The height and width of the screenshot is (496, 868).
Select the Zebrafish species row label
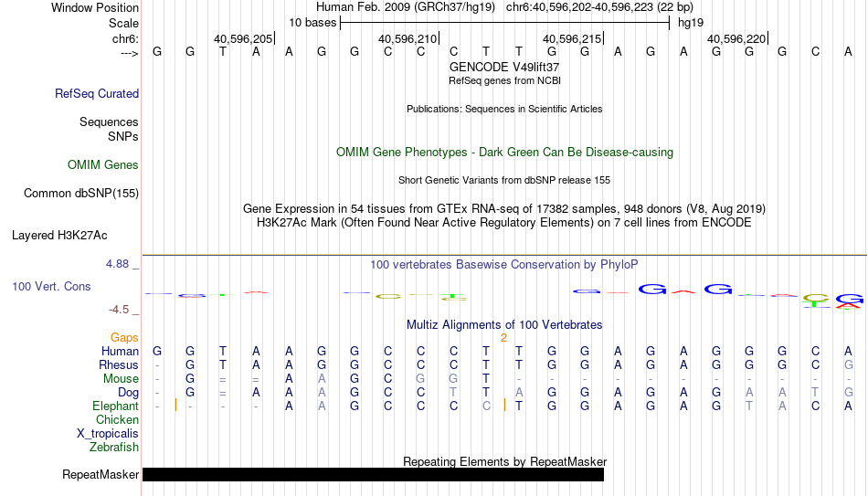114,448
